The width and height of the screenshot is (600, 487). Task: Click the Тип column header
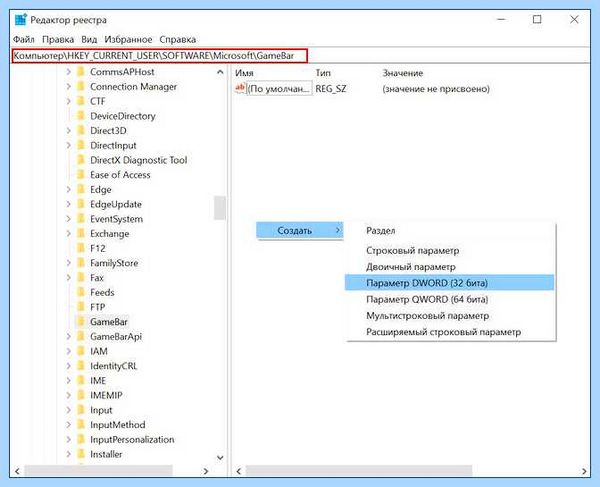click(x=323, y=73)
